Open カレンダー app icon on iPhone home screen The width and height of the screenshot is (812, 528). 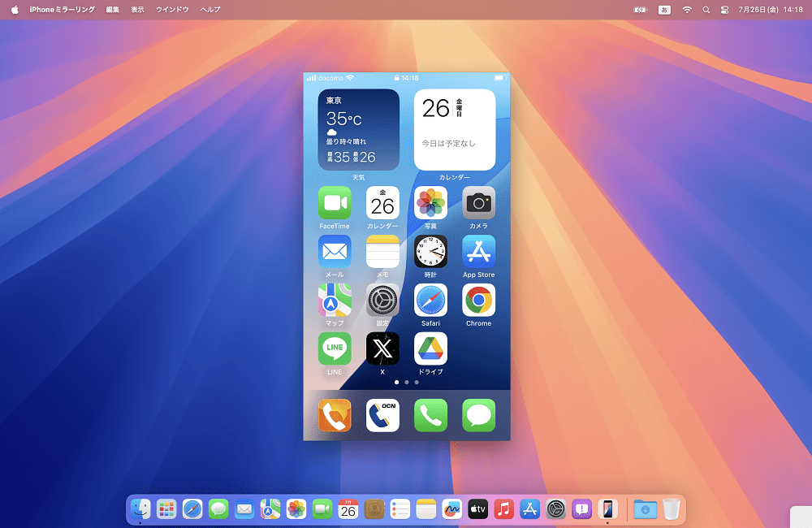[x=382, y=203]
